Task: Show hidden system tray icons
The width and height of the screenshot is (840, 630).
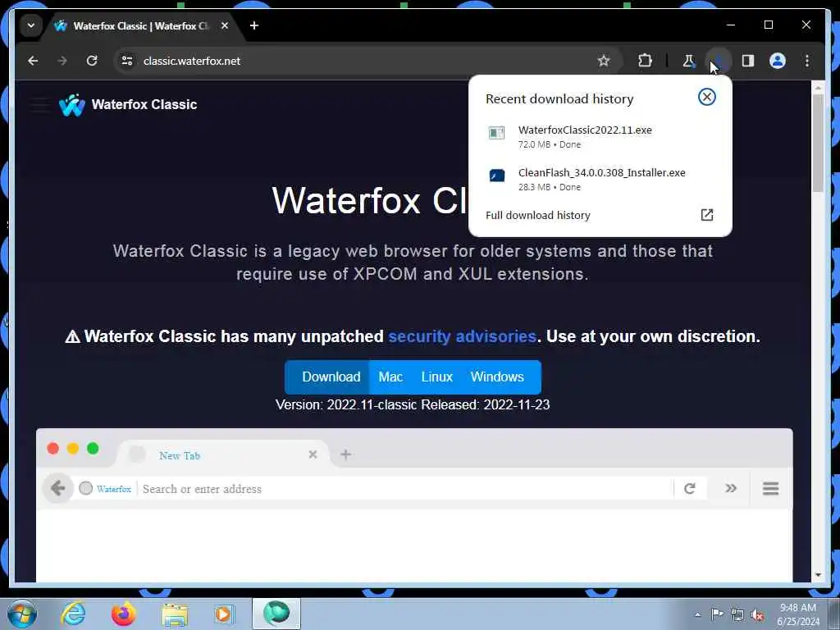Action: point(697,614)
